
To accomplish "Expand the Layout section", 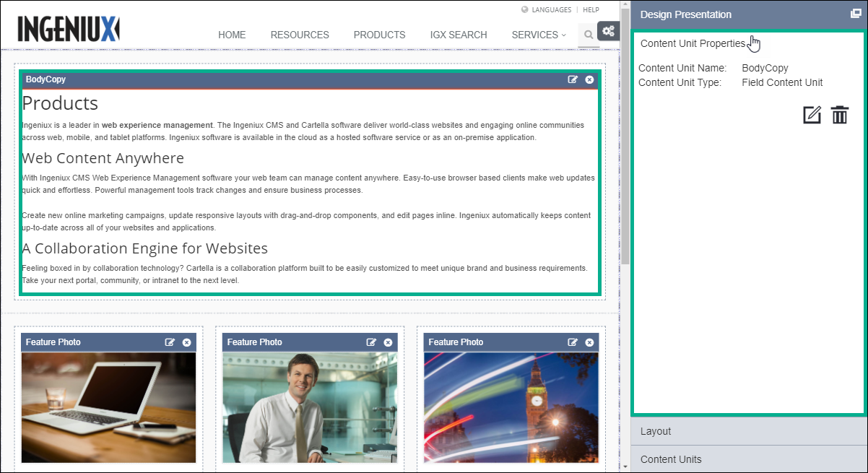I will 748,431.
